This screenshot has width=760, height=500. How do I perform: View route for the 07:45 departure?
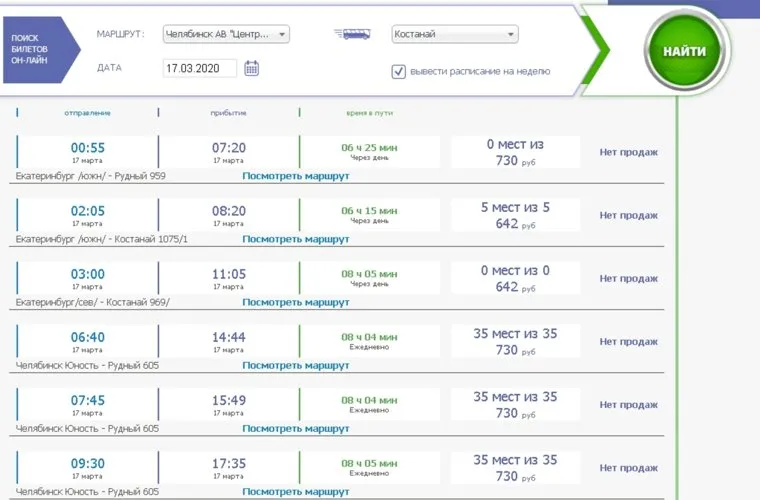(295, 428)
